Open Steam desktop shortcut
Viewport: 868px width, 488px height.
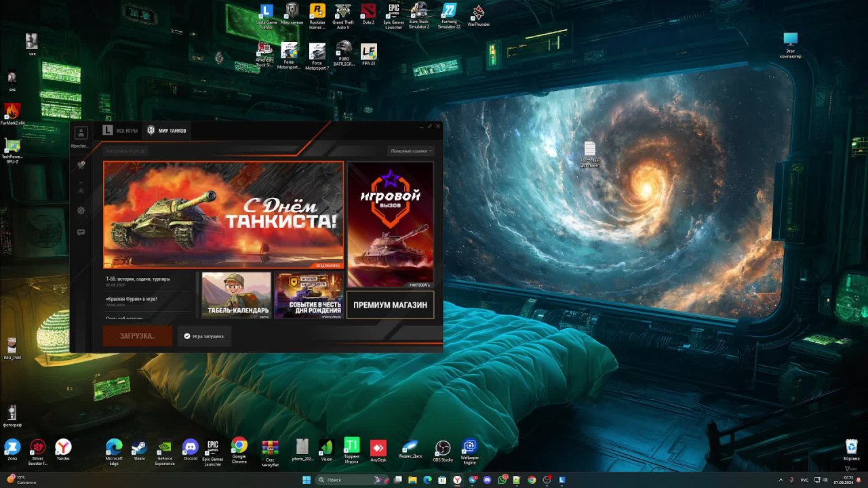pos(139,449)
